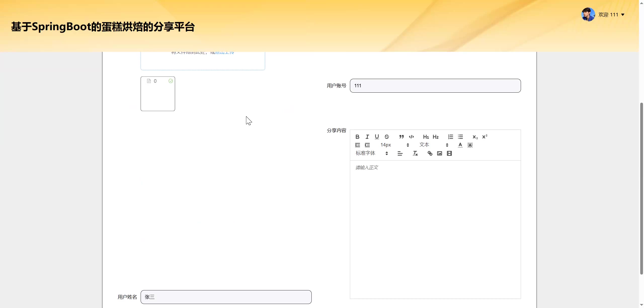644x308 pixels.
Task: Open the text color picker
Action: click(460, 145)
